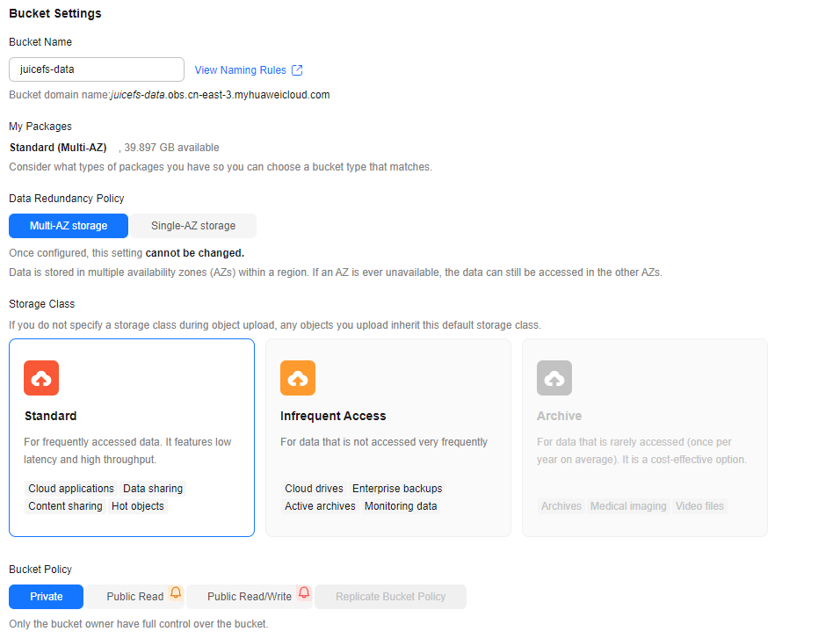Click the Standard (Multi-AZ) package label
The height and width of the screenshot is (639, 840).
pos(58,148)
